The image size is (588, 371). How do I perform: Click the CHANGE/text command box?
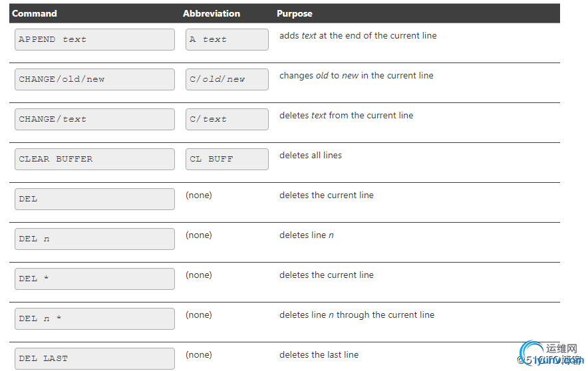coord(94,119)
